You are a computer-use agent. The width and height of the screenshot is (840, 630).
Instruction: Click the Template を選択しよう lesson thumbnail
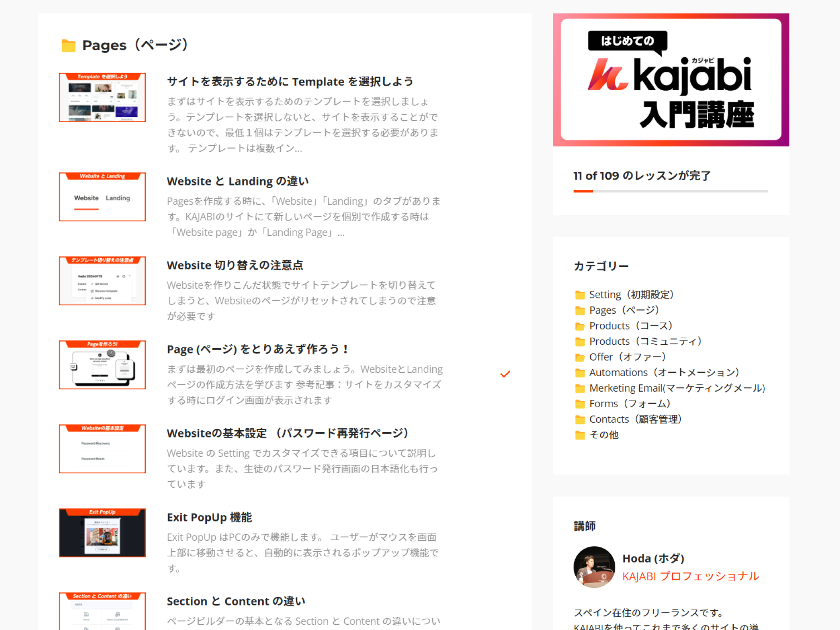point(102,97)
